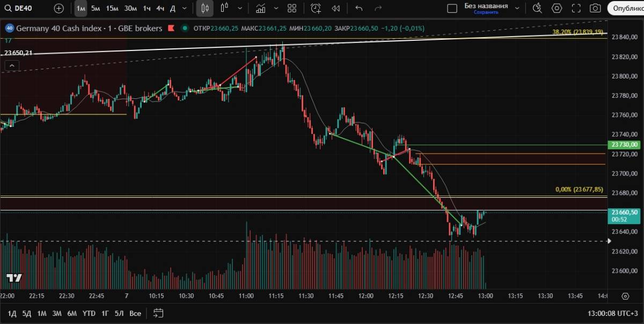
Task: Select the 1Д date range
Action: tap(12, 313)
